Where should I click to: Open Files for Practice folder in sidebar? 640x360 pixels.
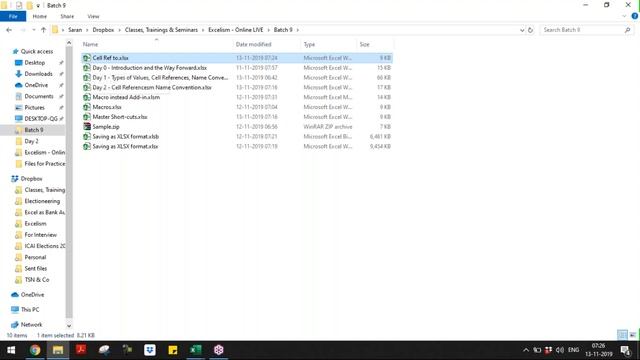pos(44,164)
